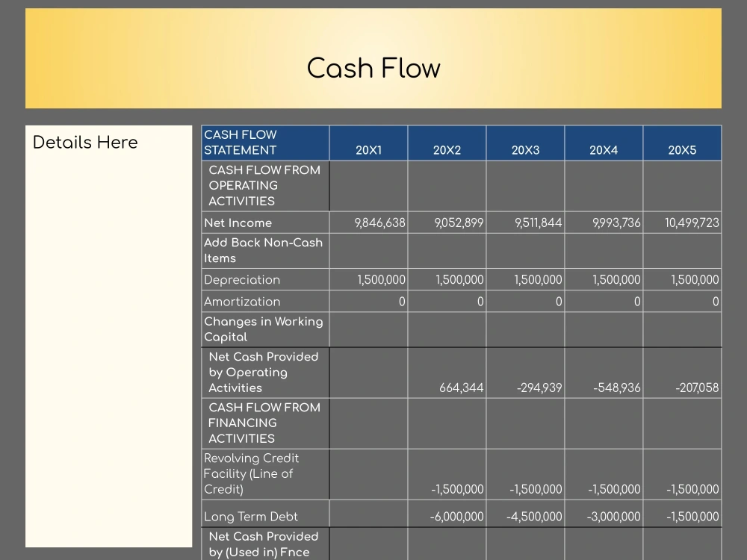747x560 pixels.
Task: Select the Long Term Debt value -6,000,000
Action: 458,516
